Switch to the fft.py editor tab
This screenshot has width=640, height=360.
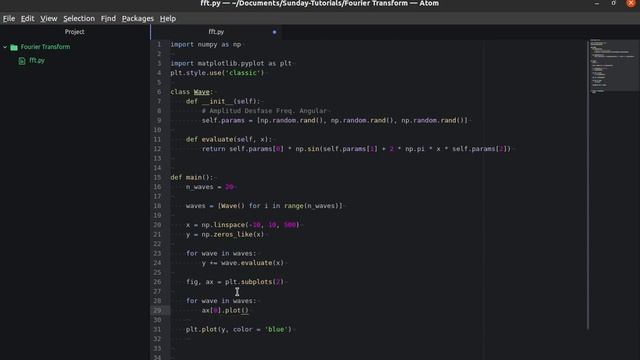click(x=216, y=32)
